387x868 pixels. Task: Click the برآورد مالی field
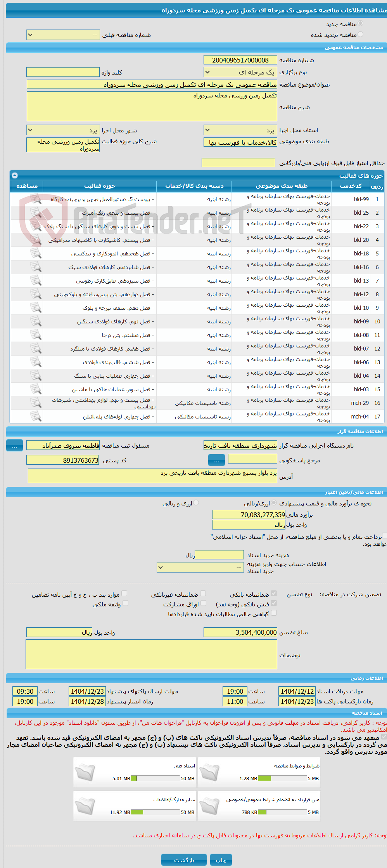point(249,515)
